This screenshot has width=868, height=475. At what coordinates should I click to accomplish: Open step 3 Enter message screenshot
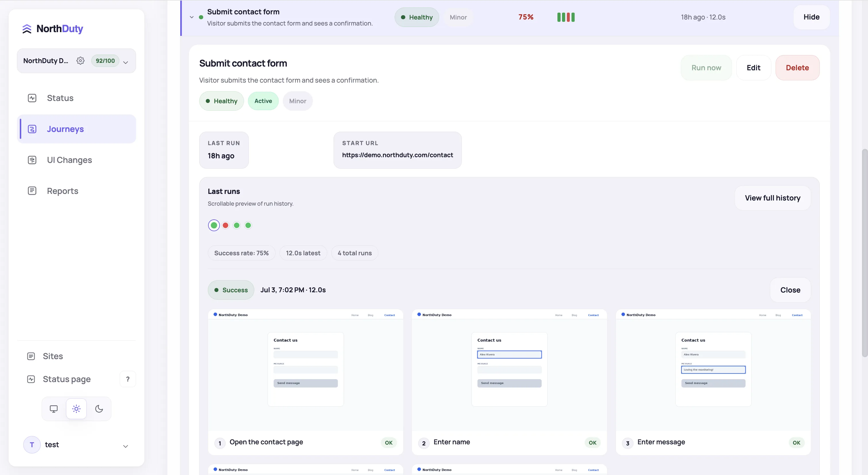coord(713,370)
